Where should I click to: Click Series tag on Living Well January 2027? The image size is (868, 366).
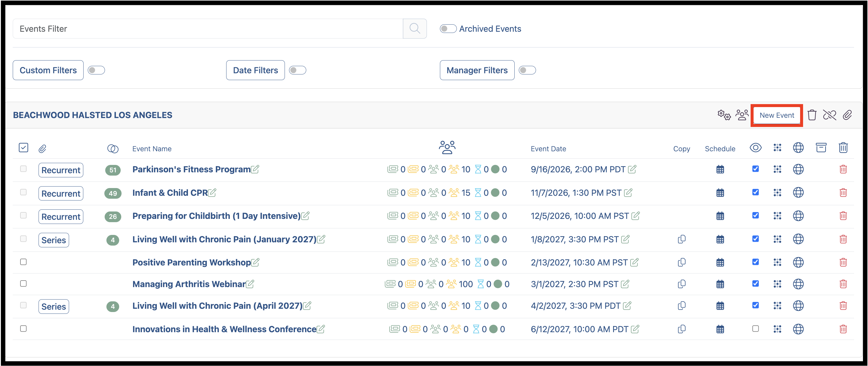coord(54,240)
